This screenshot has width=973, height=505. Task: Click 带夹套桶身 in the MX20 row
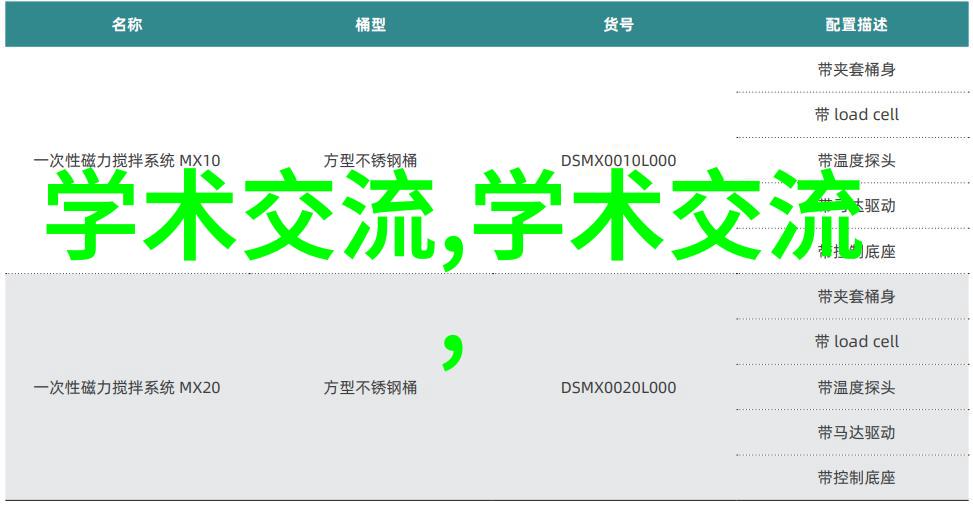tap(856, 297)
